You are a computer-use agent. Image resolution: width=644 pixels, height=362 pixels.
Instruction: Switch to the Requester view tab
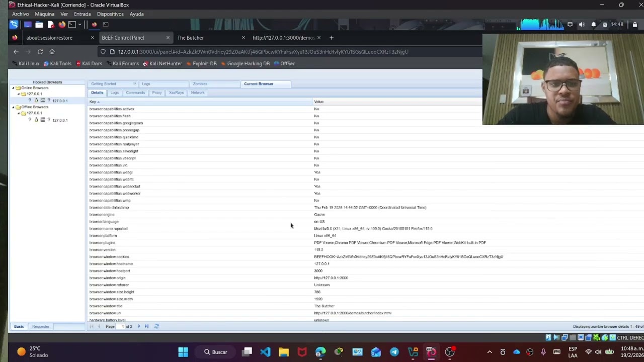pyautogui.click(x=41, y=326)
